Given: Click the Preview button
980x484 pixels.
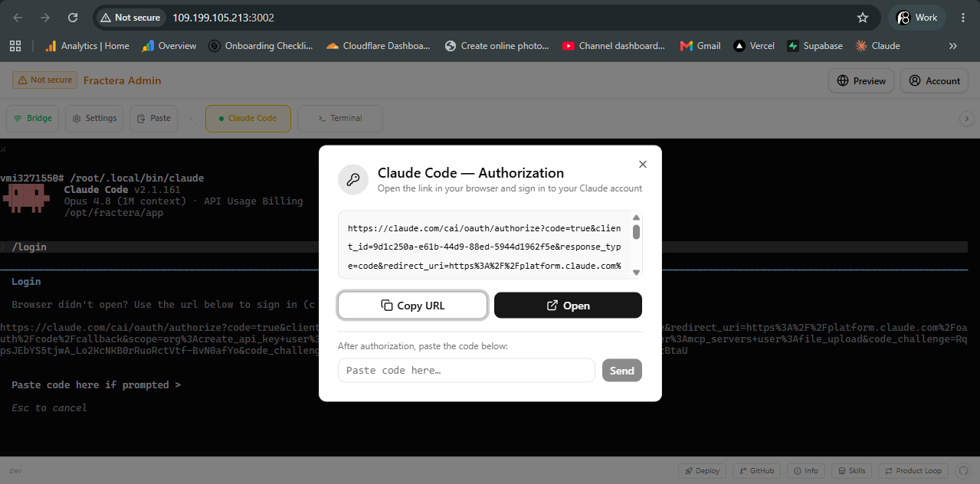Looking at the screenshot, I should (861, 80).
